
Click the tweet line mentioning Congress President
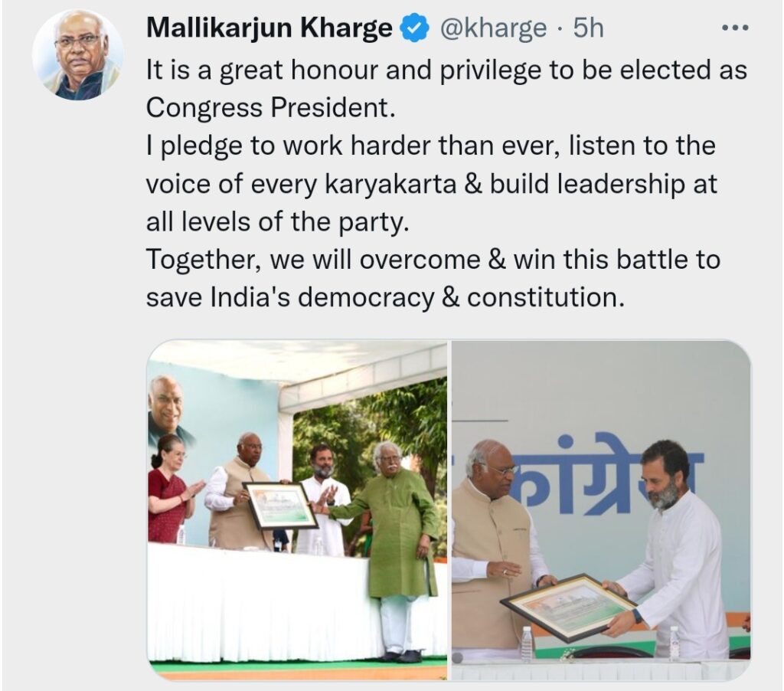tap(270, 107)
